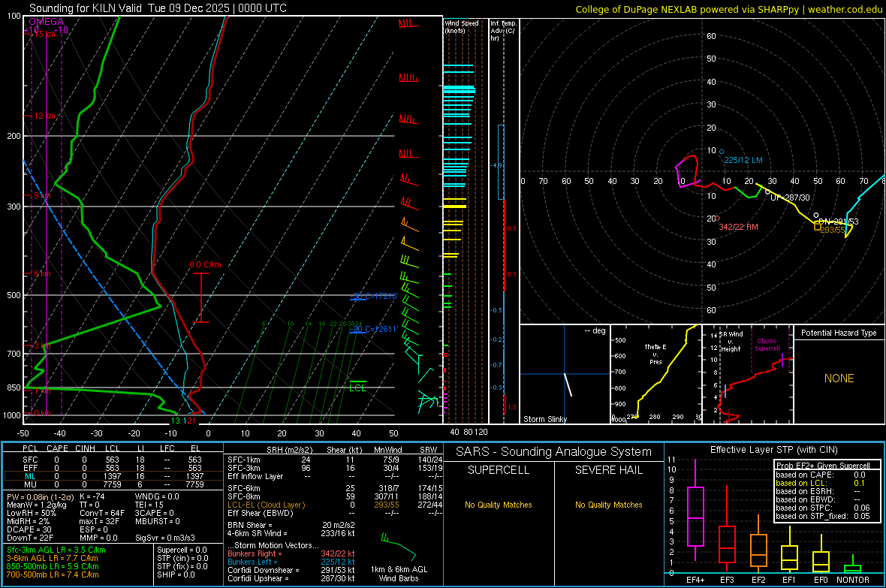
Task: Click the SUPERCELL column heading in SARS
Action: [x=499, y=470]
